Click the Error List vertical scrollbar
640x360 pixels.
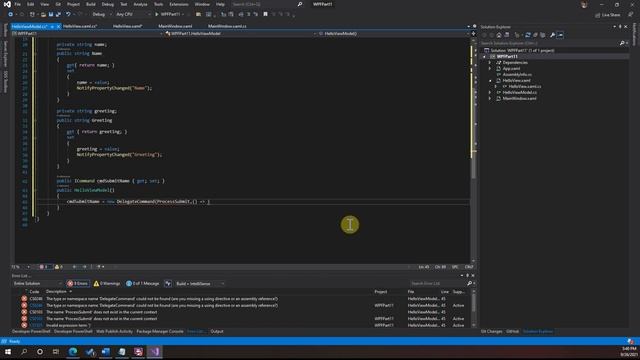pyautogui.click(x=473, y=309)
